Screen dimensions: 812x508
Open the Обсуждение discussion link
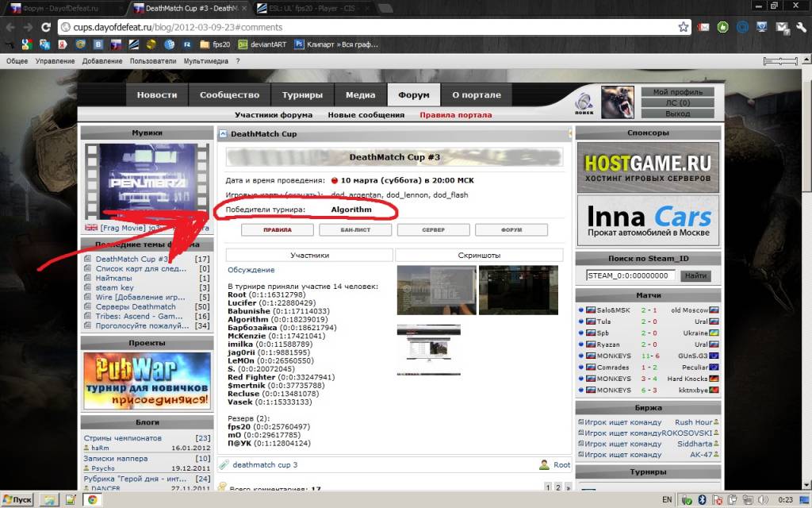tap(251, 270)
